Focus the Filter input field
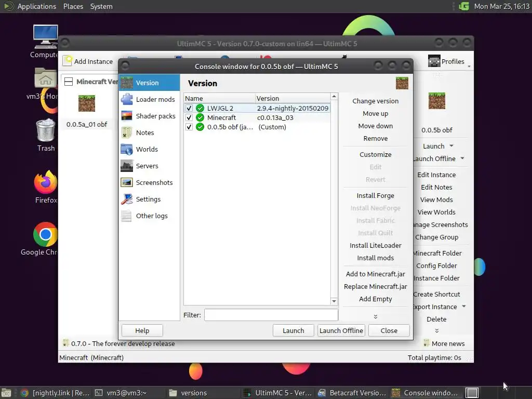This screenshot has height=399, width=532. (x=271, y=315)
